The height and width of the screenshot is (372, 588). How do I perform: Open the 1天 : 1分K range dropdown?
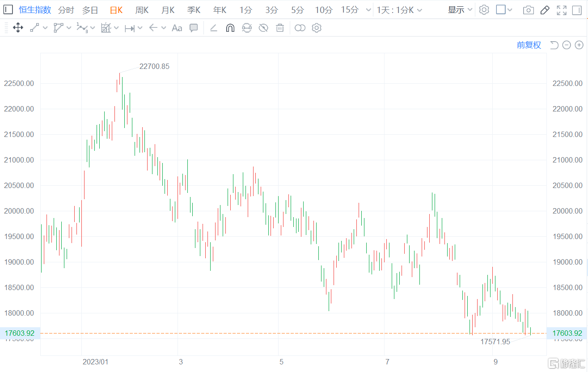pos(399,10)
